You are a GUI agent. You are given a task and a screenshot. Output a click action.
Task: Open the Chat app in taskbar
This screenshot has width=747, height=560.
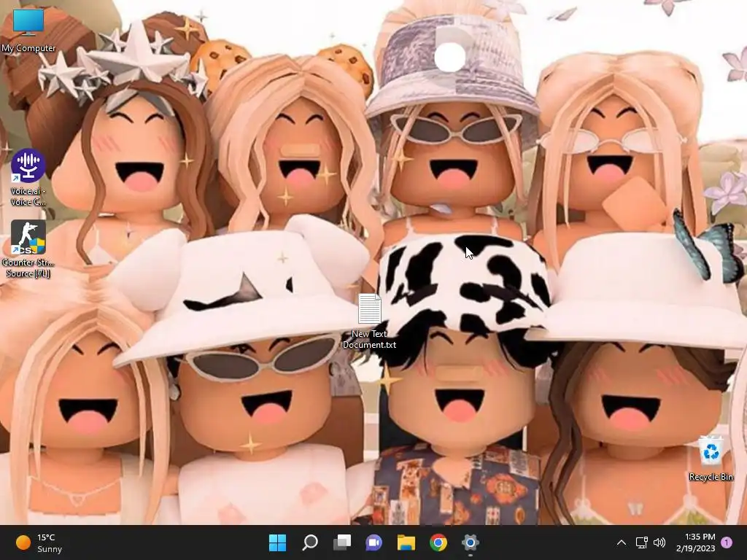tap(374, 542)
